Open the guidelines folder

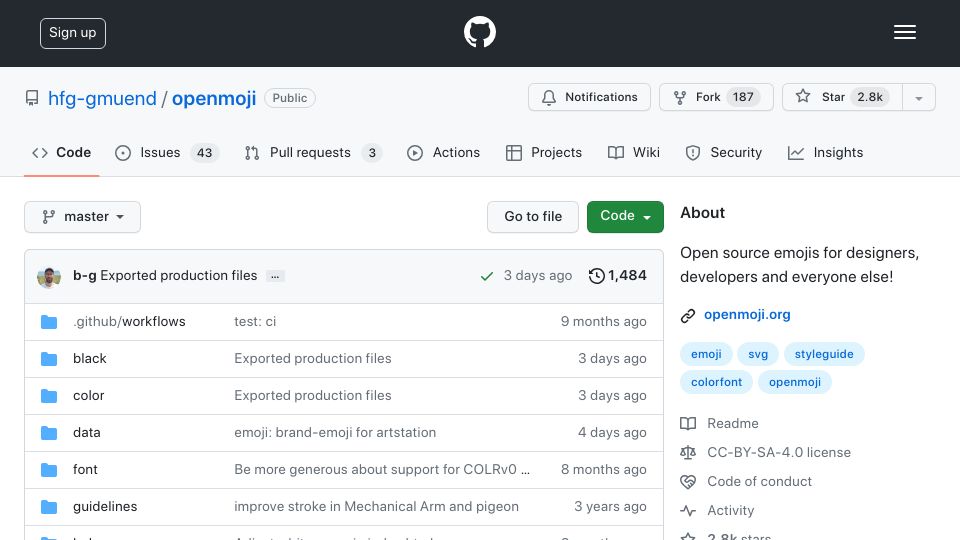pos(105,507)
